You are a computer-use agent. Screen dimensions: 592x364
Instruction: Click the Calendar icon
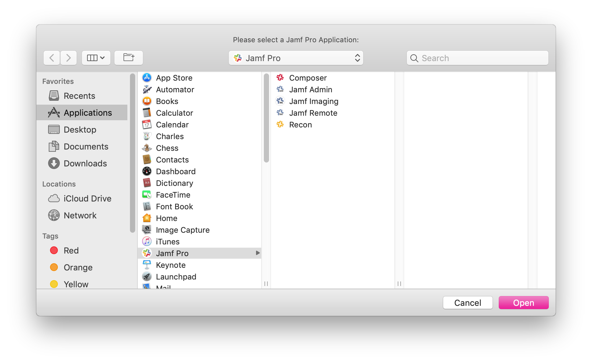point(147,124)
